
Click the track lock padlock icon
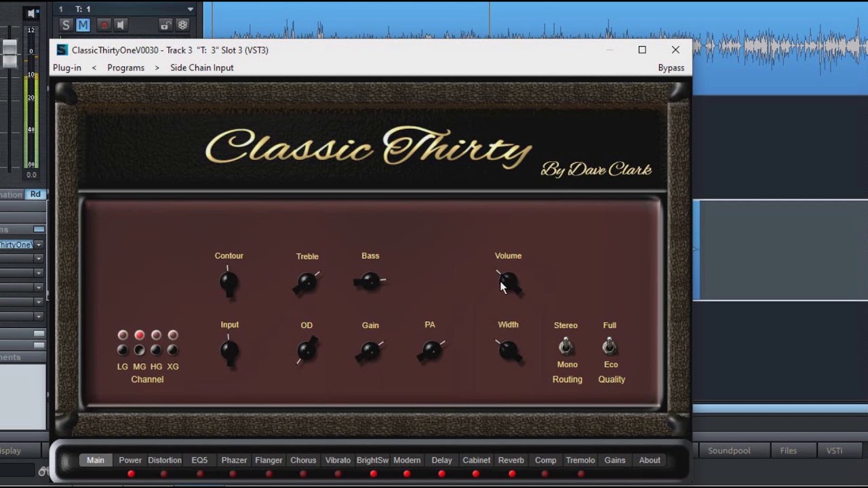pos(165,25)
